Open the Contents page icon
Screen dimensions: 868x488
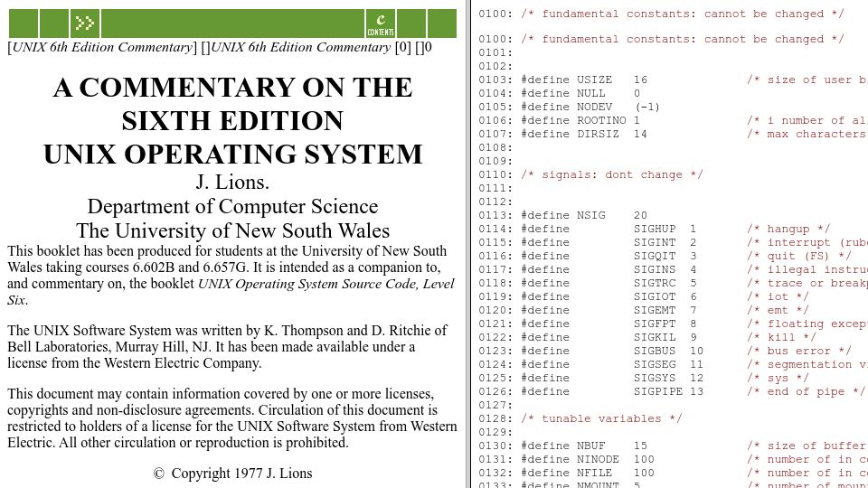click(381, 23)
